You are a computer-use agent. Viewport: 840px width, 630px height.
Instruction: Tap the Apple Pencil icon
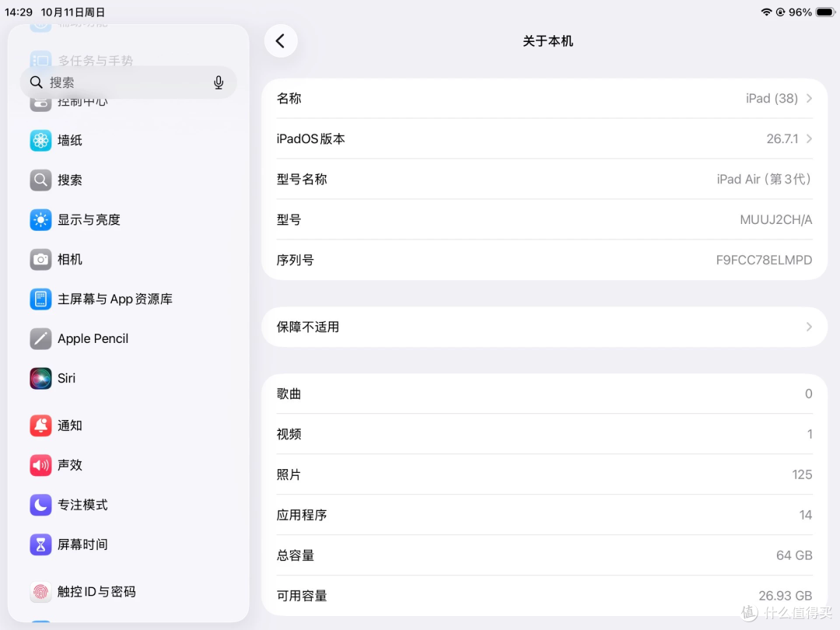[x=40, y=338]
